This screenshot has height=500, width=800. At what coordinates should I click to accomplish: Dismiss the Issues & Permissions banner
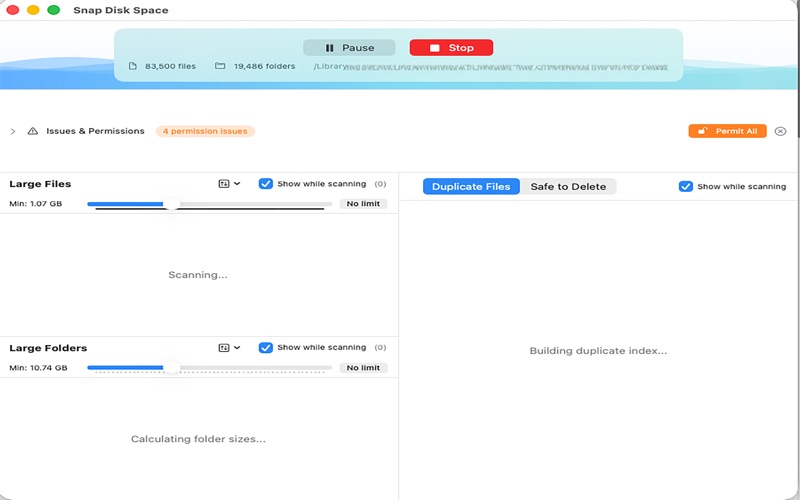(x=780, y=131)
